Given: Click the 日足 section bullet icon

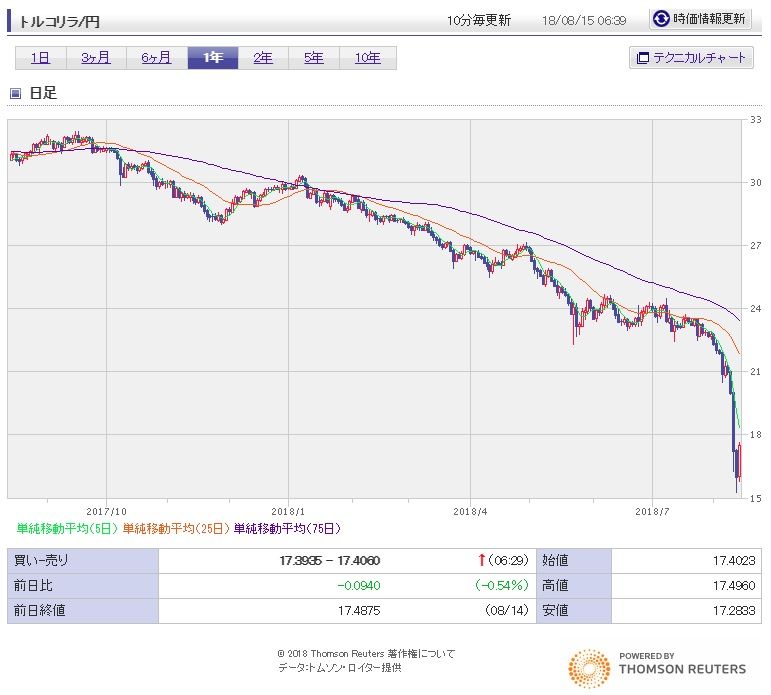Looking at the screenshot, I should (x=15, y=94).
